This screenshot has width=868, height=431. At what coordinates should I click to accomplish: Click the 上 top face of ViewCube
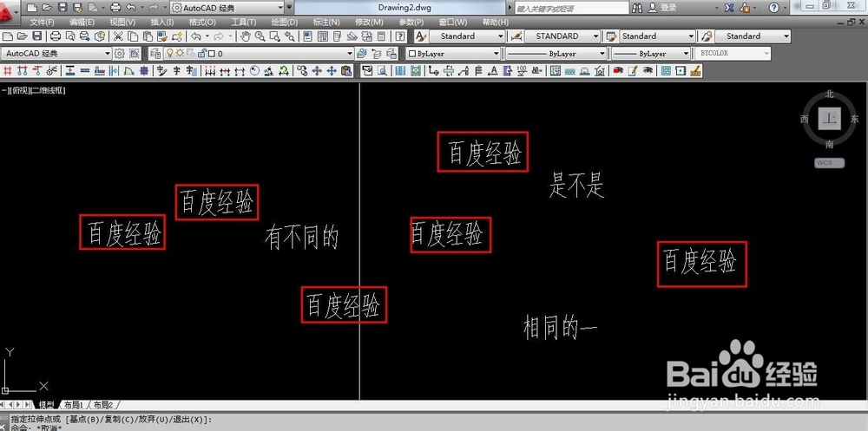click(829, 119)
